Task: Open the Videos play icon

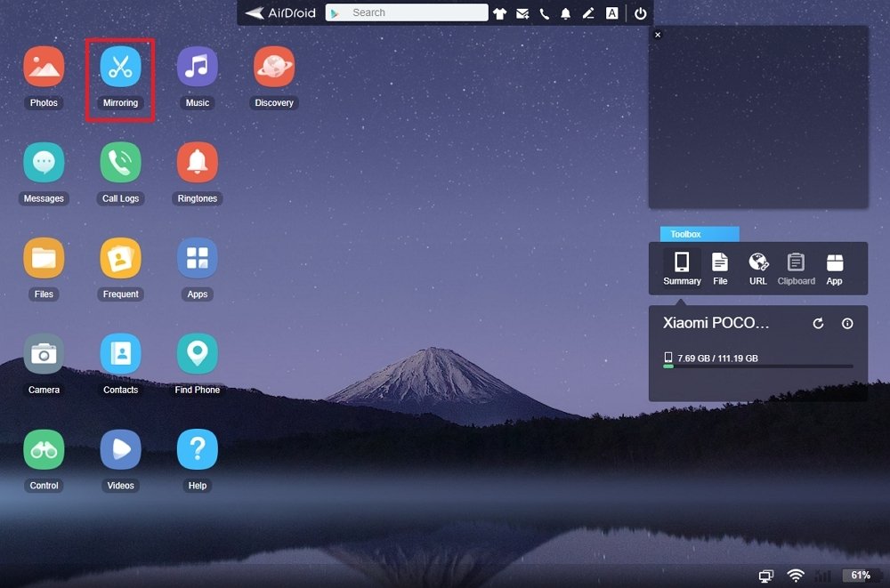Action: point(120,449)
